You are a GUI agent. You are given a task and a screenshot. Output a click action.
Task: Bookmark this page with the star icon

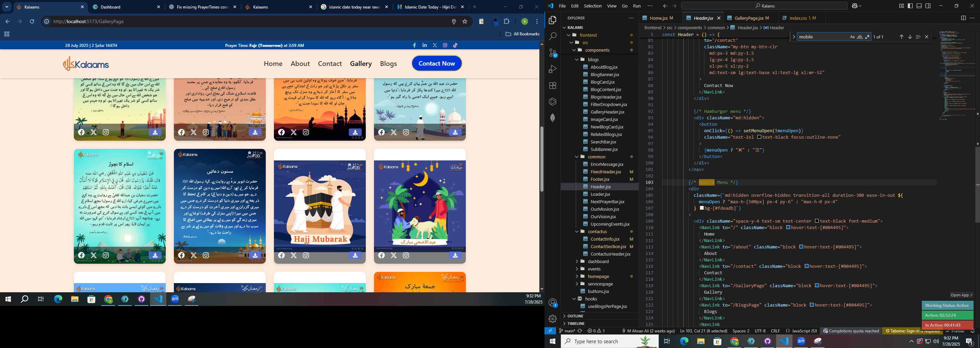click(464, 22)
